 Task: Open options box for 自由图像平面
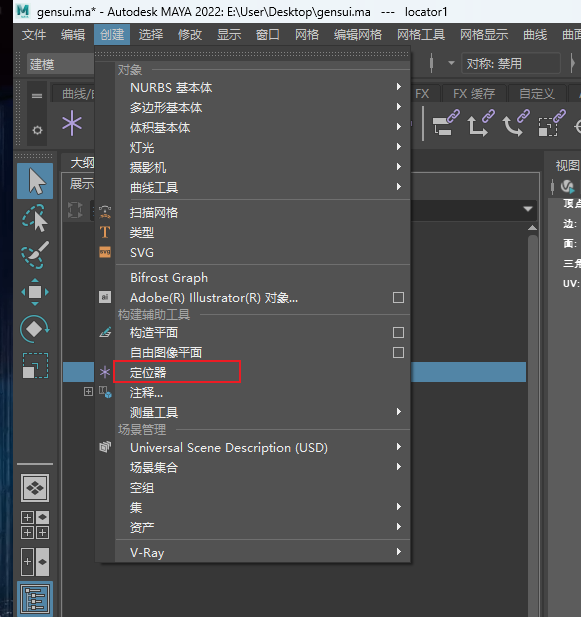tap(398, 353)
